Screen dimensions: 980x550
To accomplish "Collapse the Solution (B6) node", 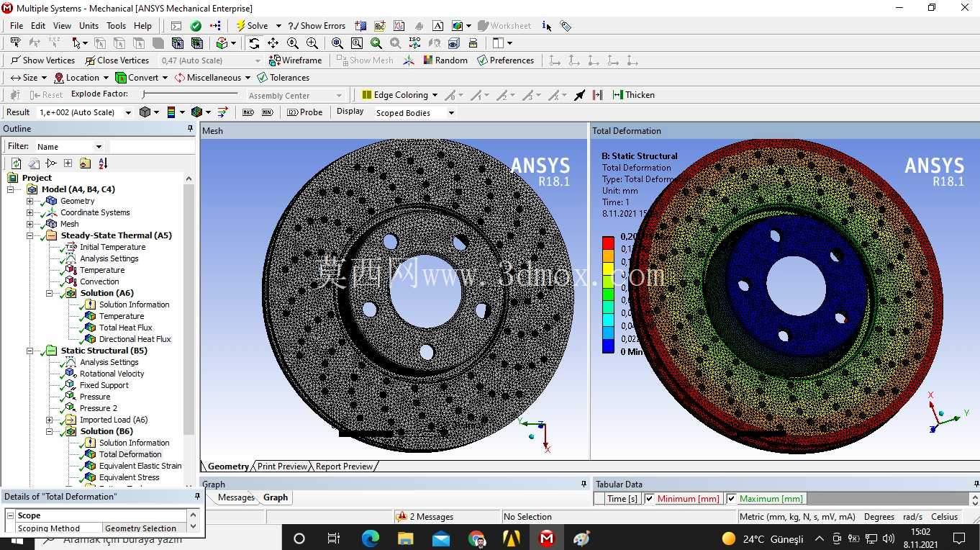I will coord(50,431).
